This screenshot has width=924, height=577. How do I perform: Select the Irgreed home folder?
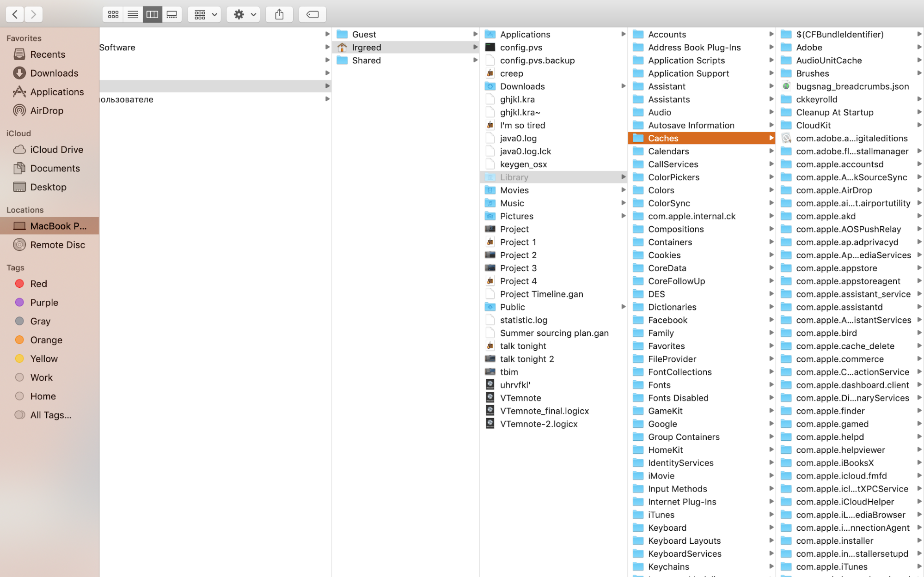406,47
